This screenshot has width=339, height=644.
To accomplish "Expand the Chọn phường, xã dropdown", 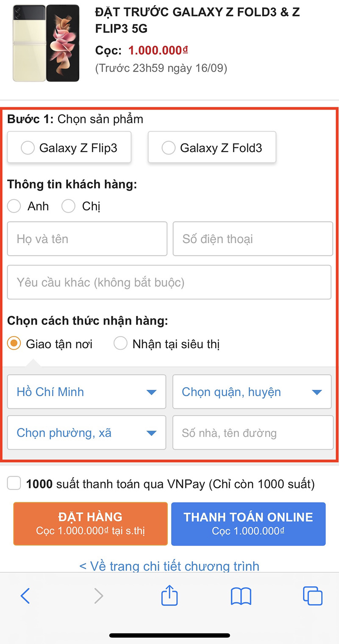I will pos(86,433).
